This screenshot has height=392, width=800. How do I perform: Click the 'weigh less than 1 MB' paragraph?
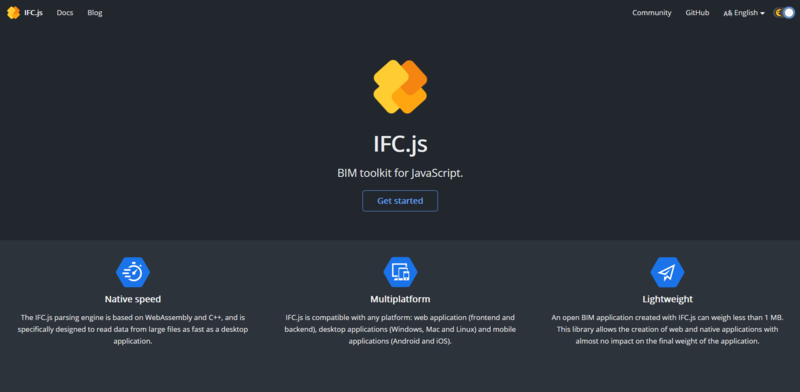click(667, 329)
